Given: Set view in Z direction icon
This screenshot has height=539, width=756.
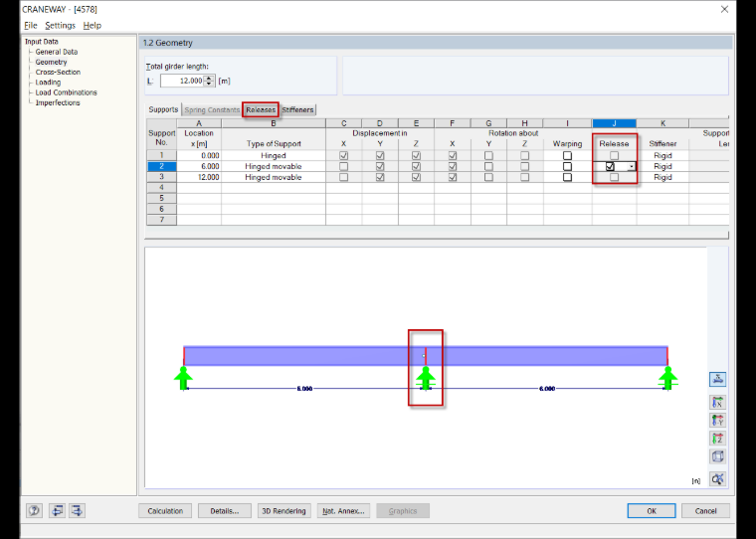Looking at the screenshot, I should coord(717,439).
